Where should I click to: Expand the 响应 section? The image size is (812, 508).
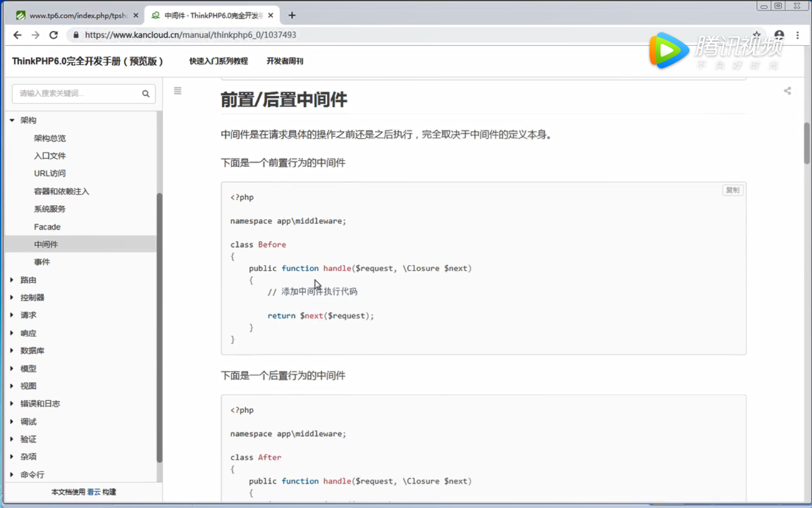point(12,333)
